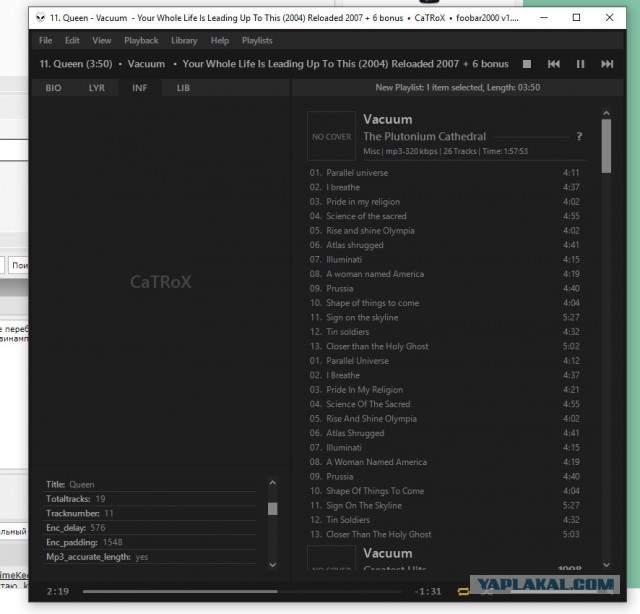The height and width of the screenshot is (614, 640).
Task: Click the question mark year on album header
Action: (579, 136)
